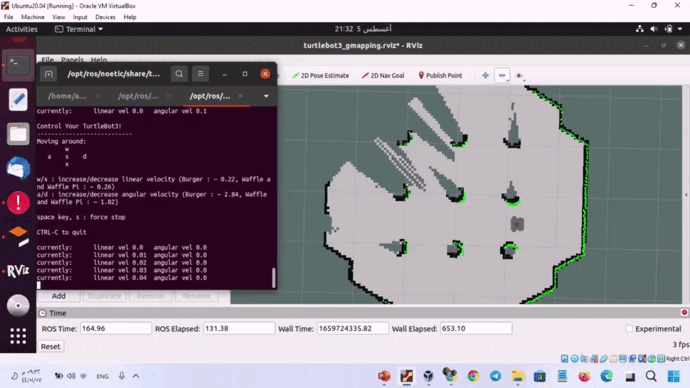Click the ROS Time field
690x388 pixels.
tap(116, 329)
